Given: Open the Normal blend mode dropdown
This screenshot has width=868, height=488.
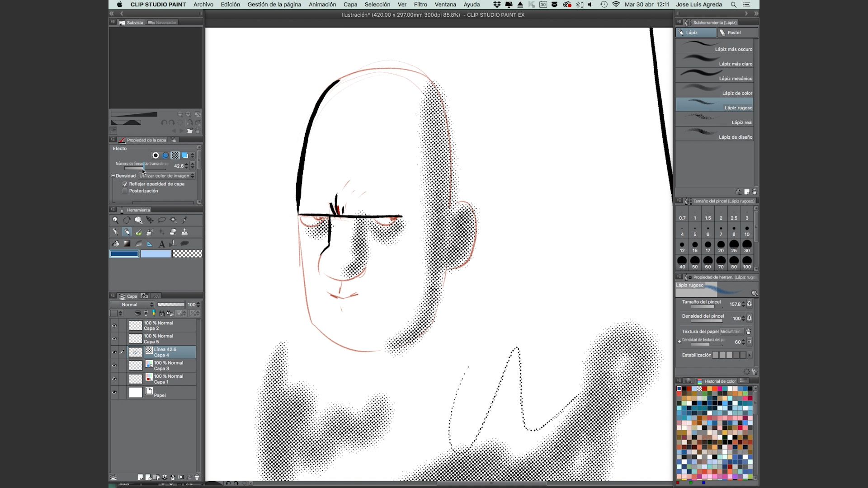Looking at the screenshot, I should pyautogui.click(x=133, y=305).
